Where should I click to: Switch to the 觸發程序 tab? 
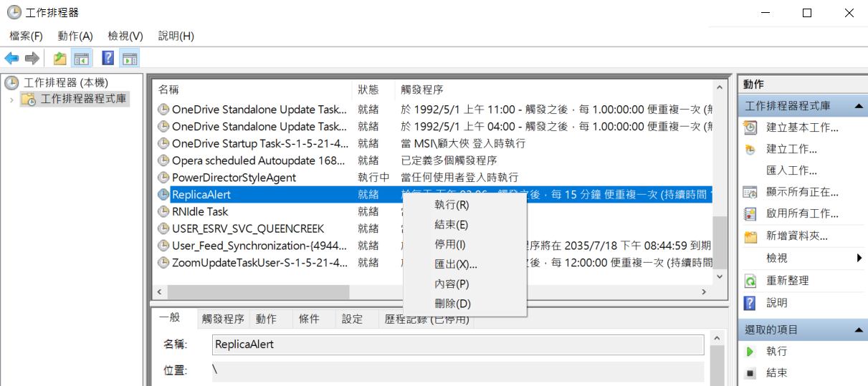point(223,319)
